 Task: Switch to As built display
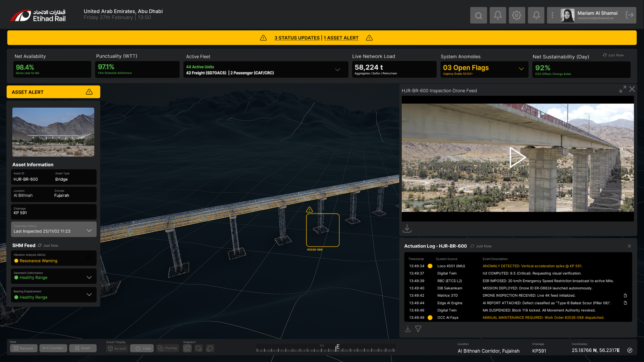[x=117, y=348]
